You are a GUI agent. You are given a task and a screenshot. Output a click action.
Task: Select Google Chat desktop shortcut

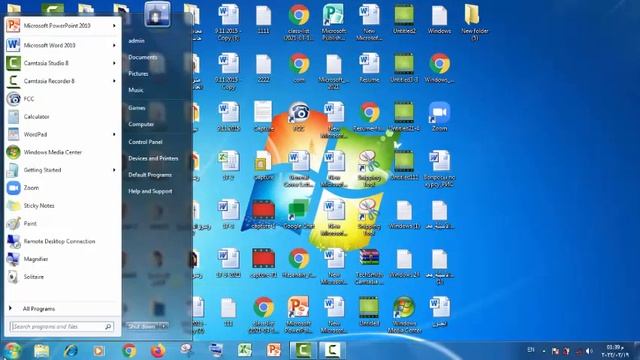(299, 214)
